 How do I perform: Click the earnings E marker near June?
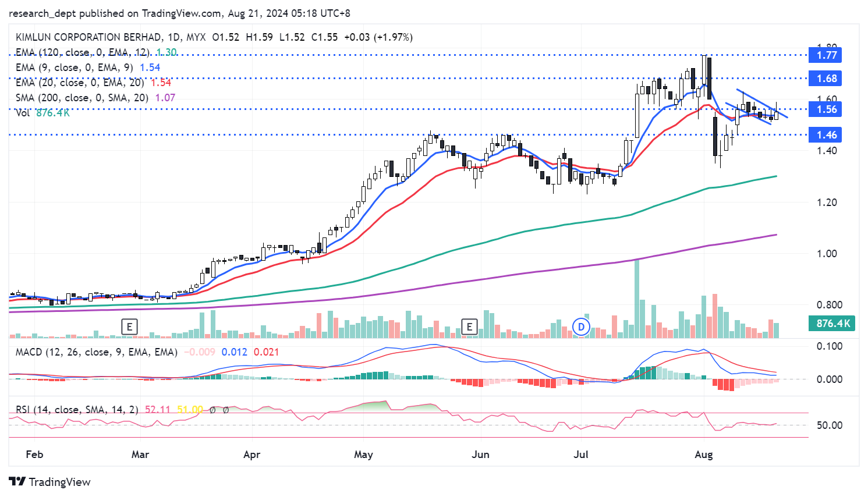[469, 326]
